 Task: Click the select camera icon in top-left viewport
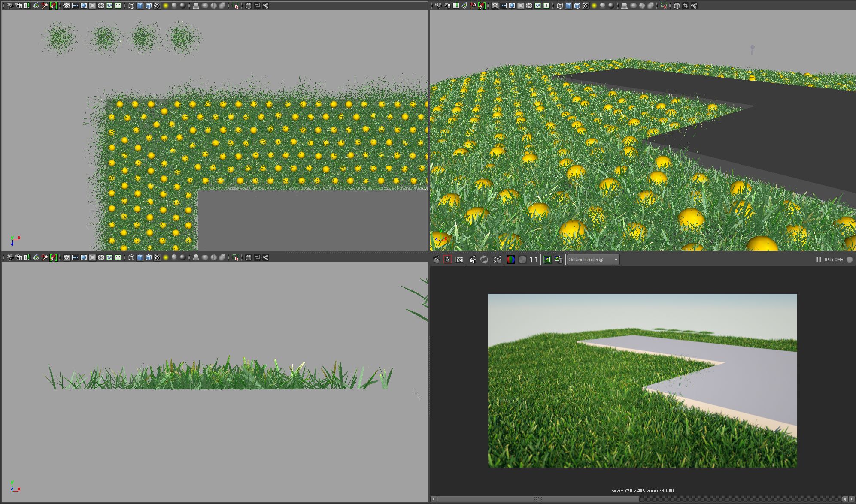10,6
